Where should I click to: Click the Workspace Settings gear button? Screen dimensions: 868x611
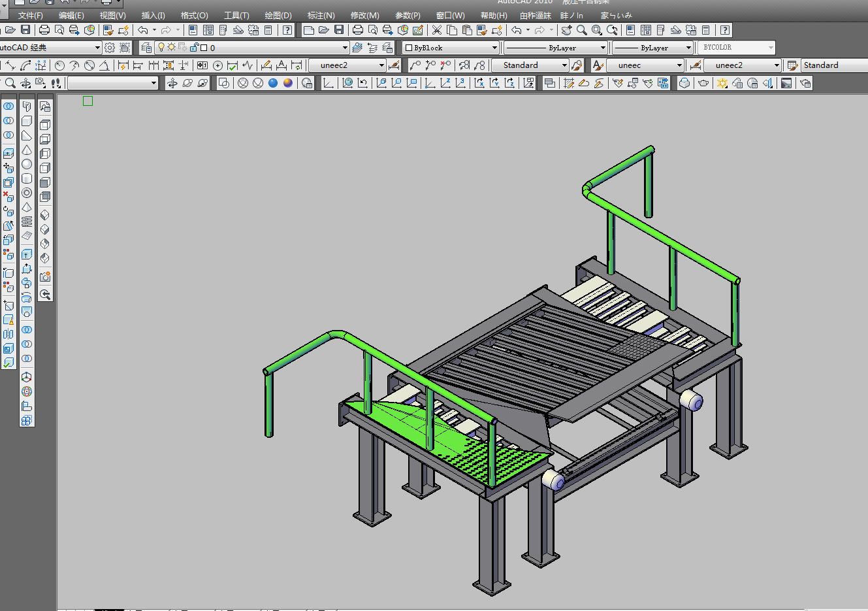[x=110, y=48]
